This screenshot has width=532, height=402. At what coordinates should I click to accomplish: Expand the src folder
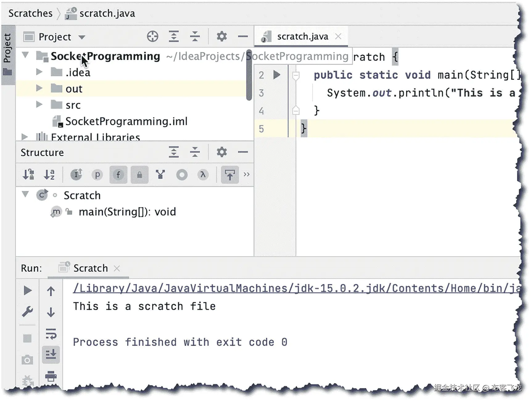tap(39, 105)
